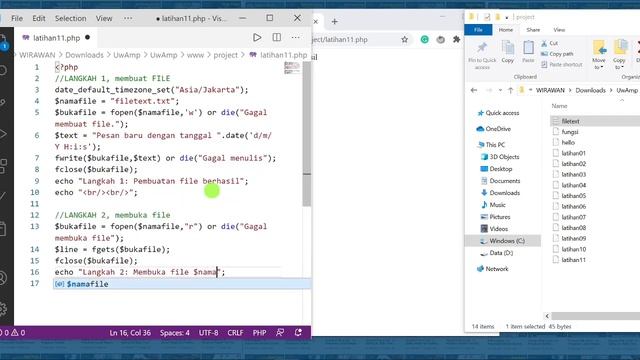The width and height of the screenshot is (640, 360).
Task: Click Paste in Explorer ribbon
Action: click(528, 52)
